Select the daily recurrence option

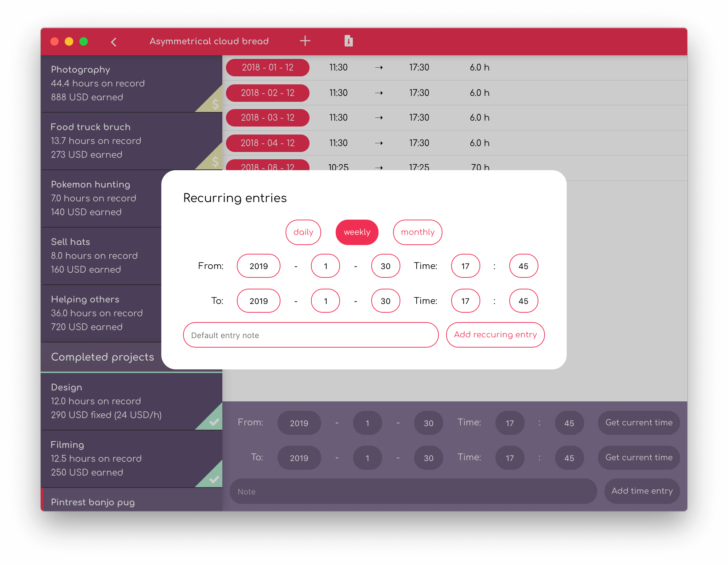tap(303, 232)
